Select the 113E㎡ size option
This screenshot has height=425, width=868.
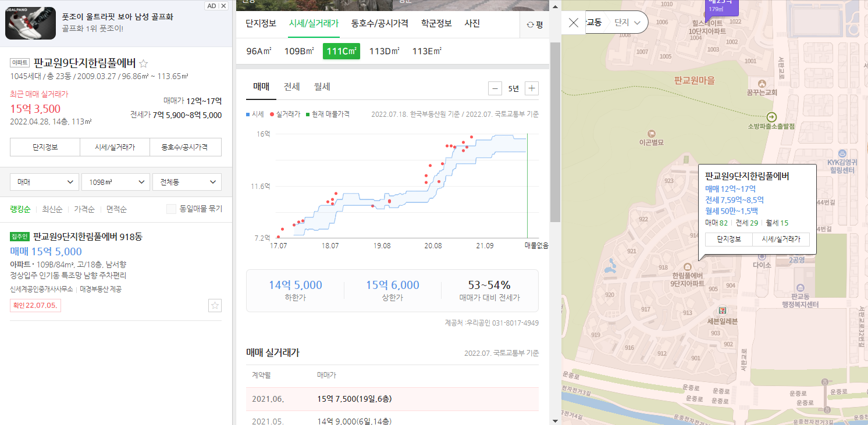pos(427,51)
